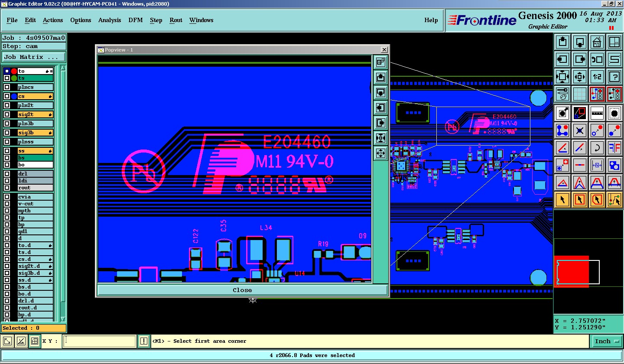624x364 pixels.
Task: Select the gd1 layer row
Action: tap(36, 231)
